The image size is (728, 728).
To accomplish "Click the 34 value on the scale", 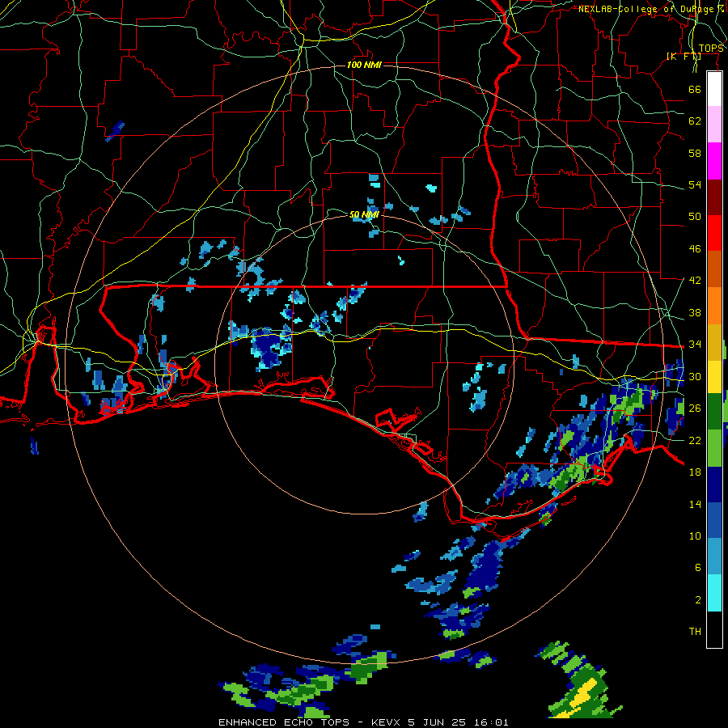I will point(695,345).
